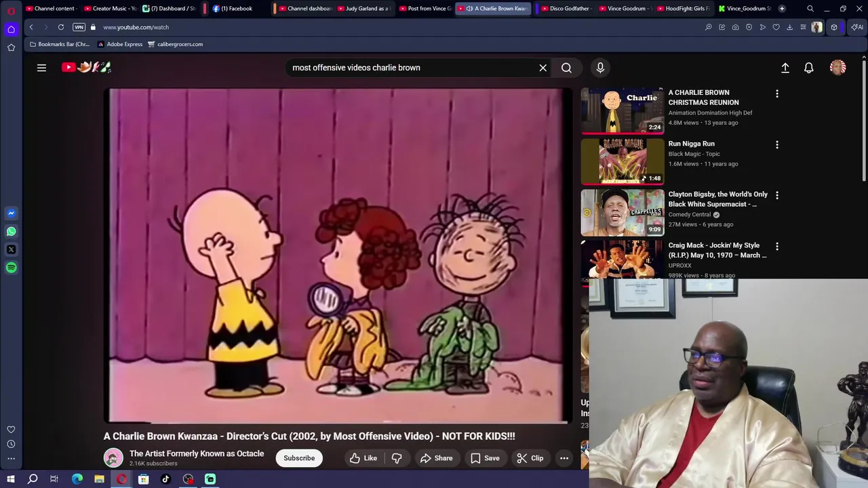Switch to the Judy Garland tab

coord(365,8)
